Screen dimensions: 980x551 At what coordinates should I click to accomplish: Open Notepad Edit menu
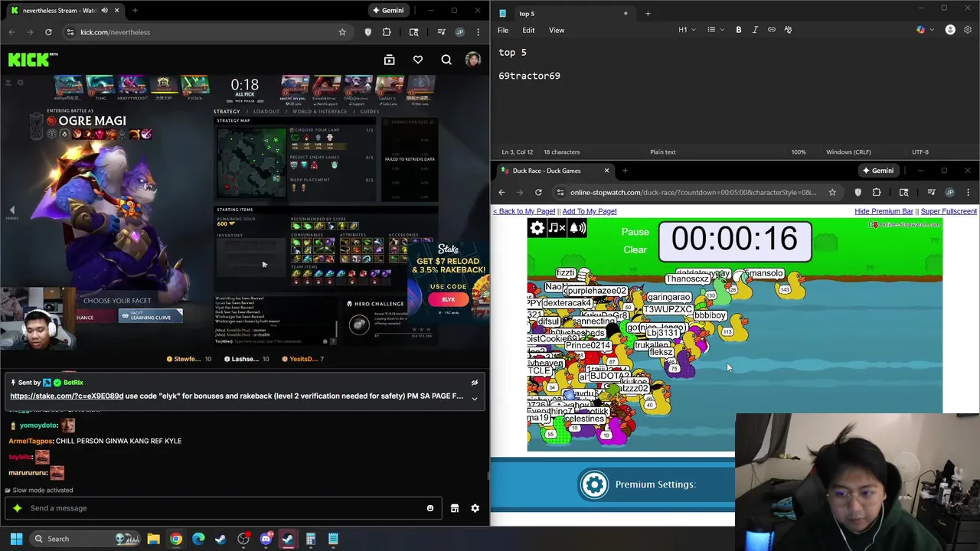coord(528,30)
